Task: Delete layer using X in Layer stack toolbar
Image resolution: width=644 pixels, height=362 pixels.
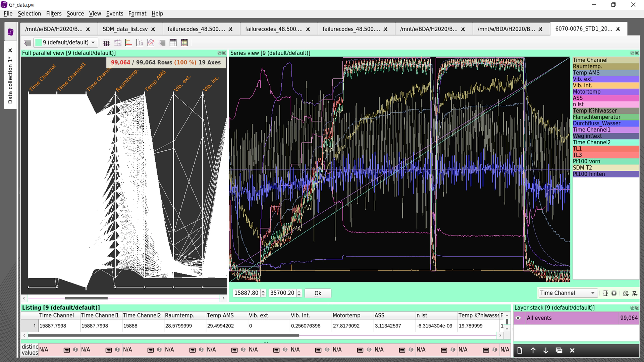Action: click(572, 350)
